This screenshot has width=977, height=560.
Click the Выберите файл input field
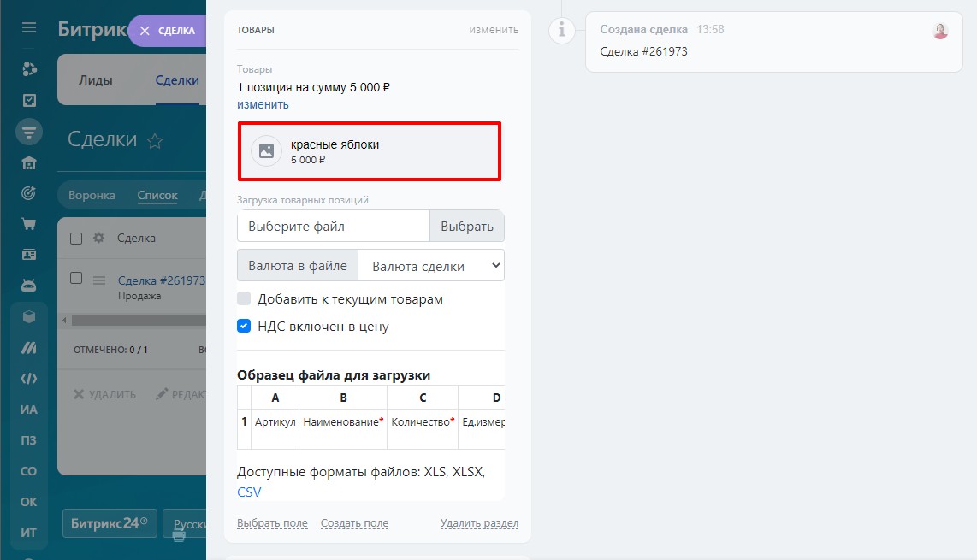(334, 226)
